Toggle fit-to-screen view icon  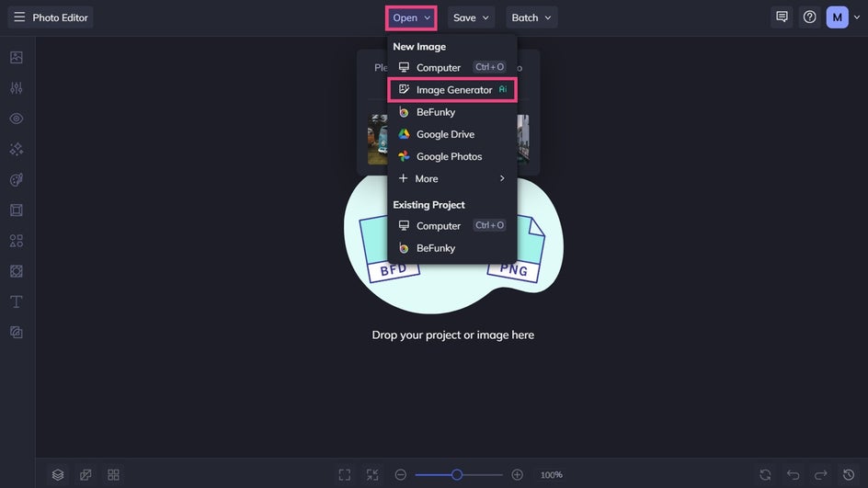click(x=345, y=475)
